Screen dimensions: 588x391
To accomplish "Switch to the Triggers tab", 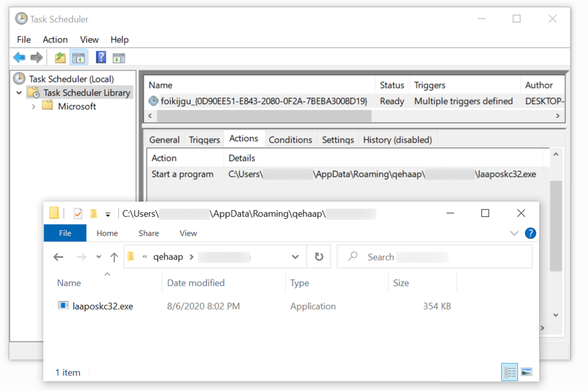I will point(204,140).
